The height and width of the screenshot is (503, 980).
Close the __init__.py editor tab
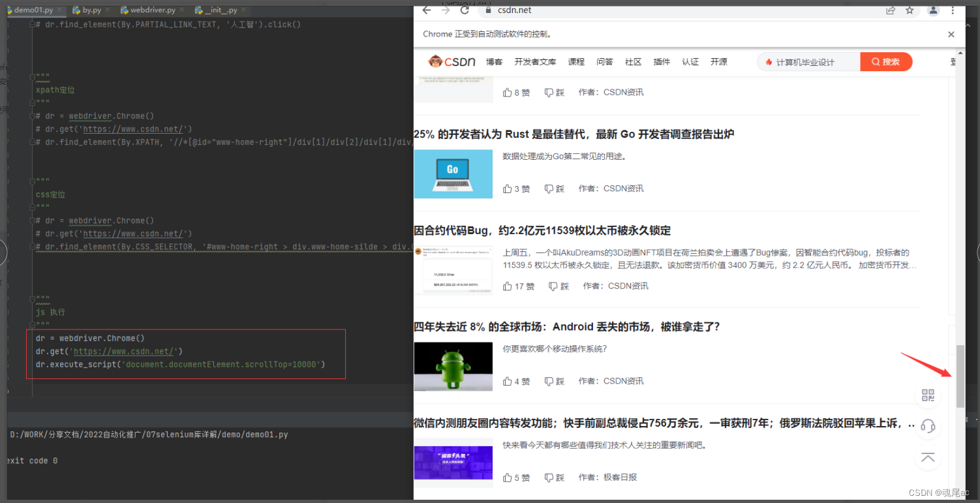coord(243,10)
